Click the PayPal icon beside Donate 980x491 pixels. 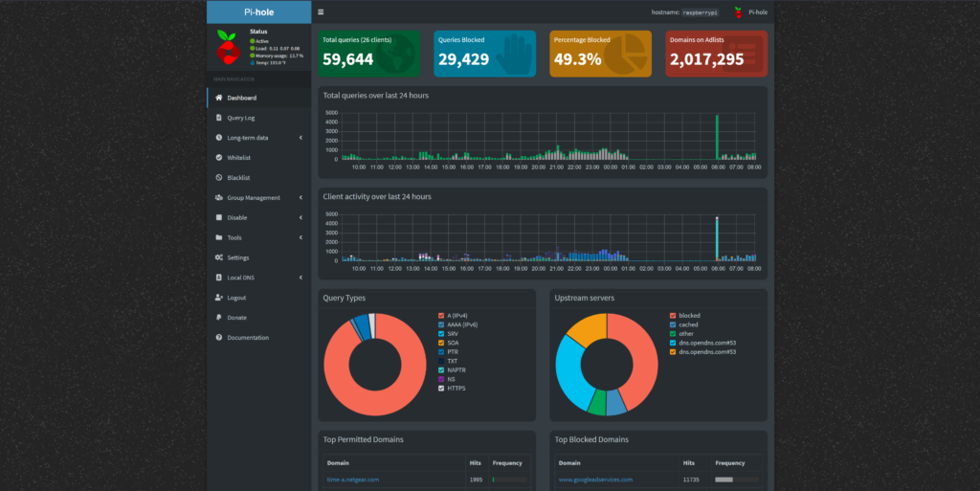[219, 318]
